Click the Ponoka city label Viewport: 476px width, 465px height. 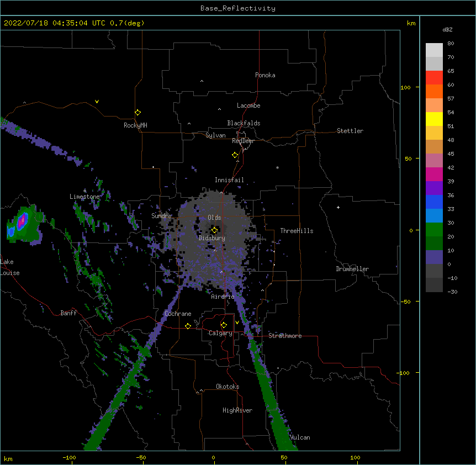[265, 75]
